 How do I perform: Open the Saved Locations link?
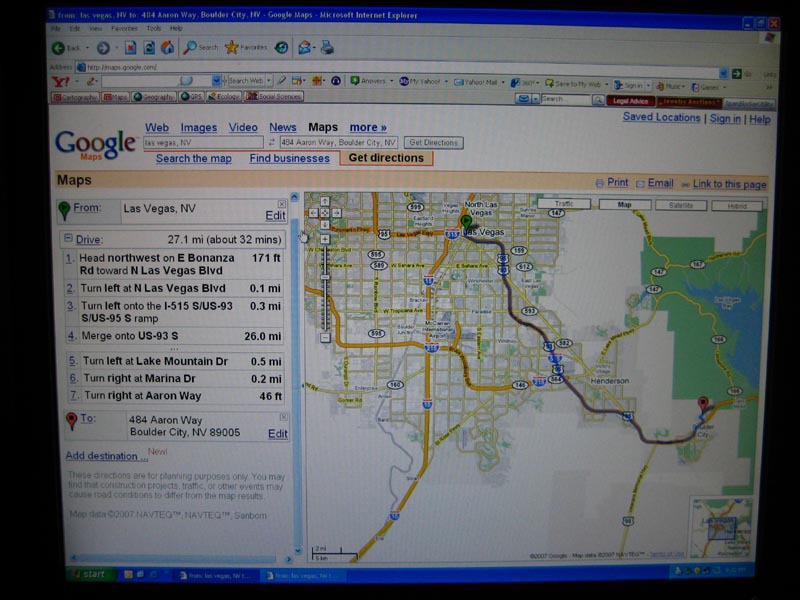661,117
